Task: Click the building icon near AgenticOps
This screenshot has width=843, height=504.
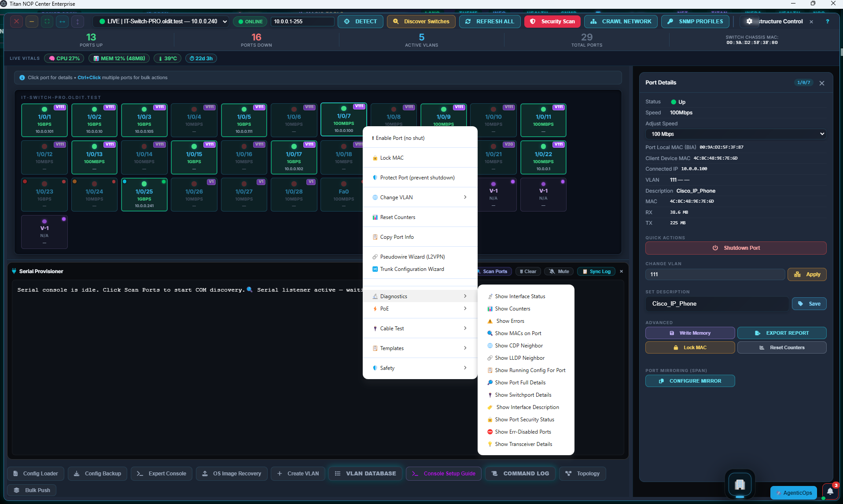Action: click(740, 484)
